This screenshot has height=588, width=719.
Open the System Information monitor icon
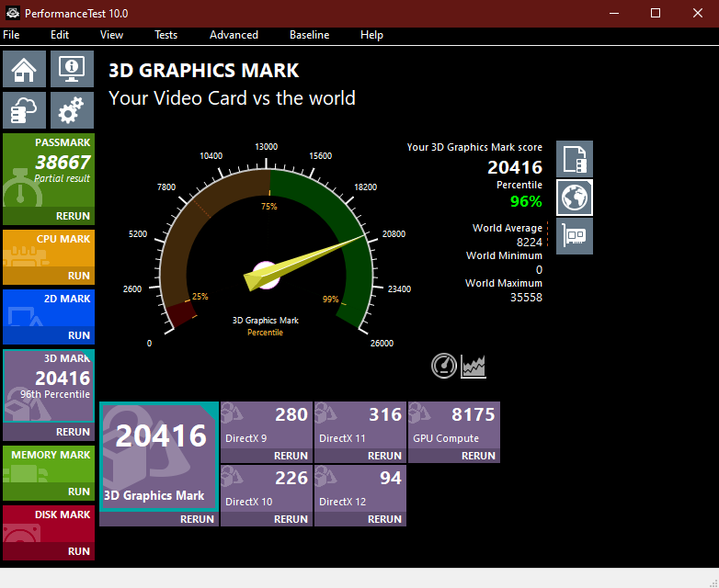tap(72, 69)
